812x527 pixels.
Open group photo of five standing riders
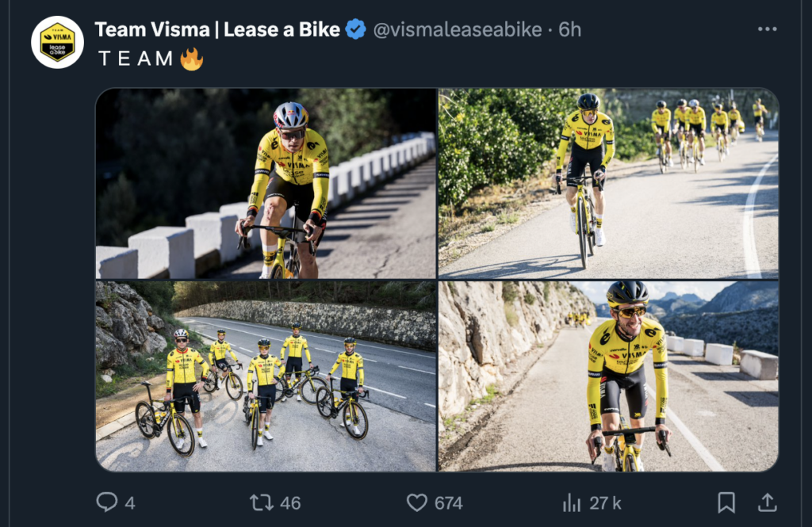click(266, 376)
